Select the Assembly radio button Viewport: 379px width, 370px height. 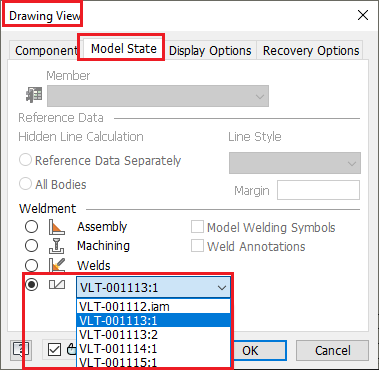pyautogui.click(x=31, y=227)
